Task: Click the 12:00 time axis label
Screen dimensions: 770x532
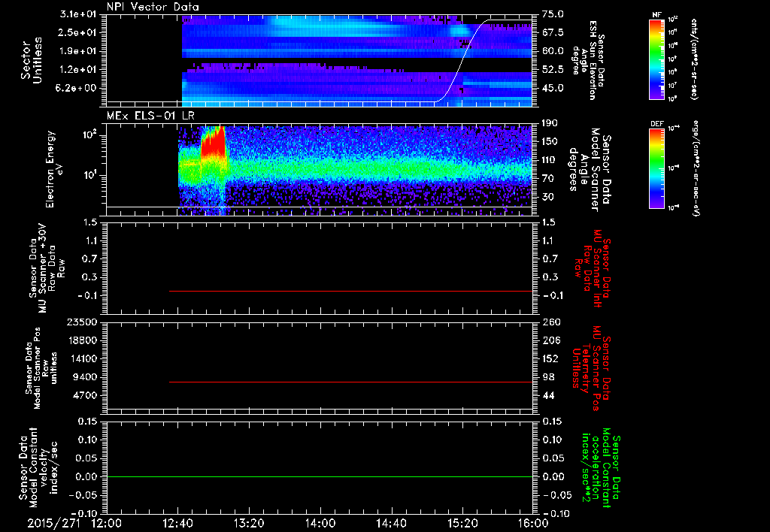Action: tap(107, 523)
